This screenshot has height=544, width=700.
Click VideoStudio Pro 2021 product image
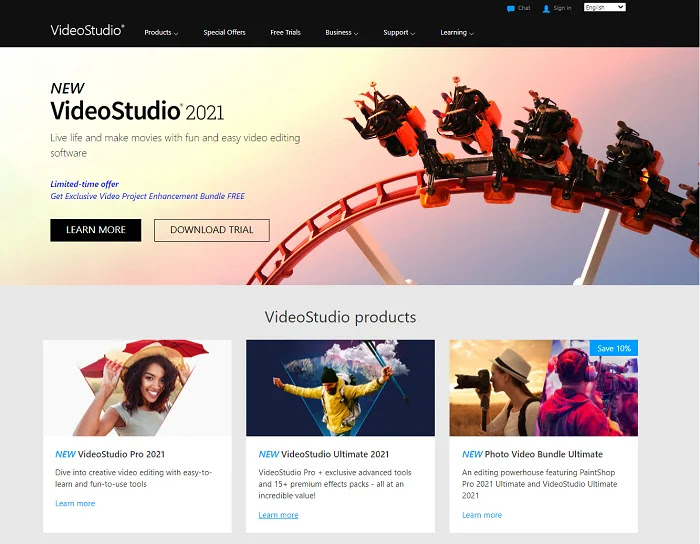click(x=137, y=388)
